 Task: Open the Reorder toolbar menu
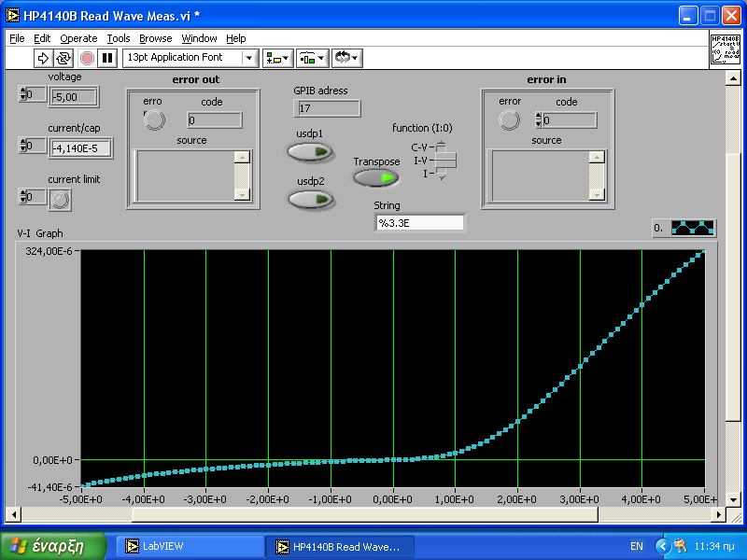point(346,58)
